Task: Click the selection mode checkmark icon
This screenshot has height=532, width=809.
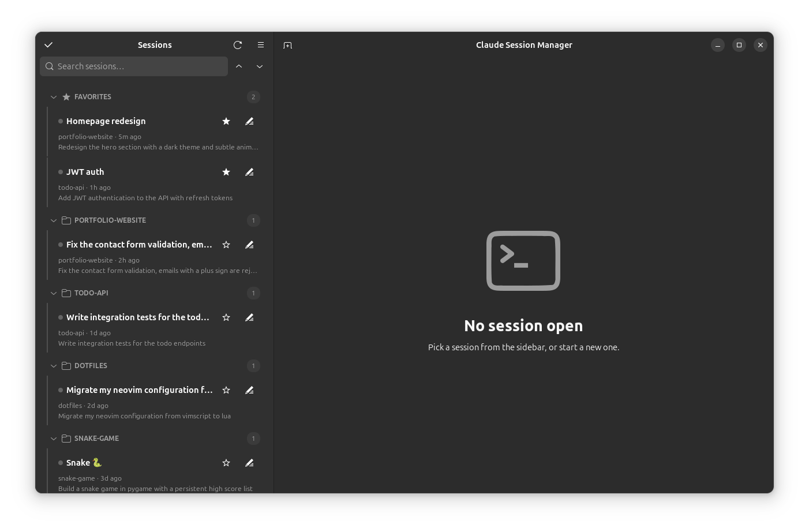Action: 48,45
